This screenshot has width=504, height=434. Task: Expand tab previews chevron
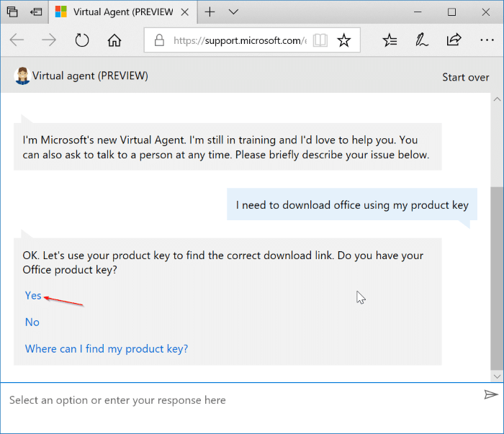[233, 12]
